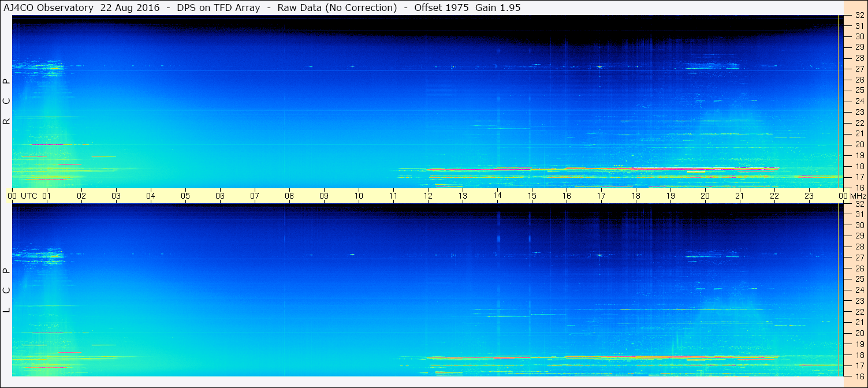
Task: Click the RCP label beside upper spectrogram
Action: [6, 101]
